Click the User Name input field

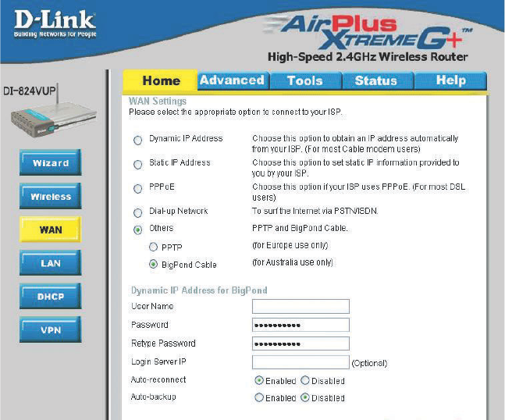301,306
